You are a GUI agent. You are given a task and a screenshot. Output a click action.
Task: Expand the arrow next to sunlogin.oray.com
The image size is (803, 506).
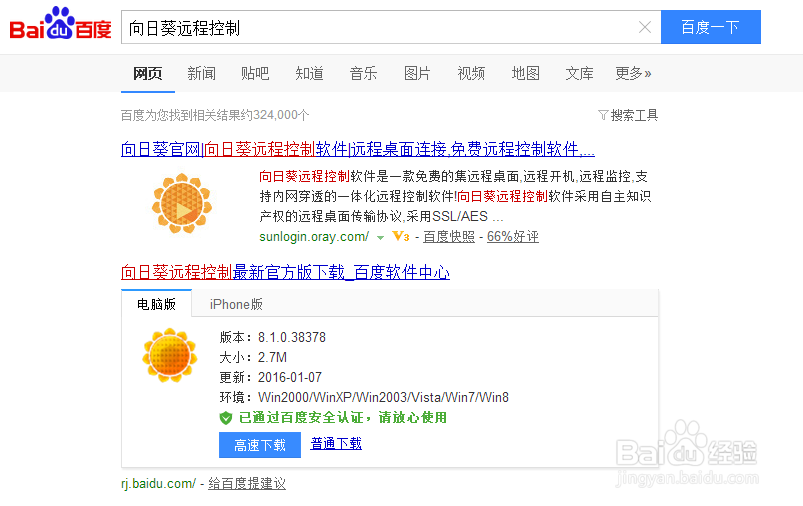pos(380,238)
